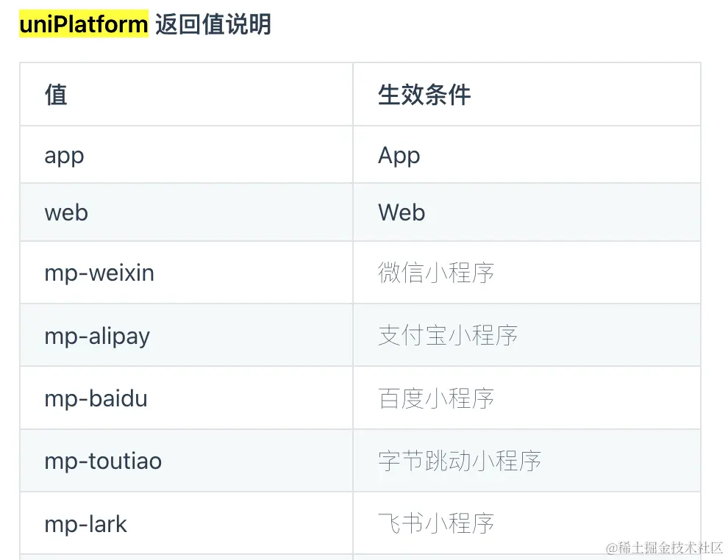Select the mp-toutiao value cell
The image size is (728, 560).
coord(186,461)
